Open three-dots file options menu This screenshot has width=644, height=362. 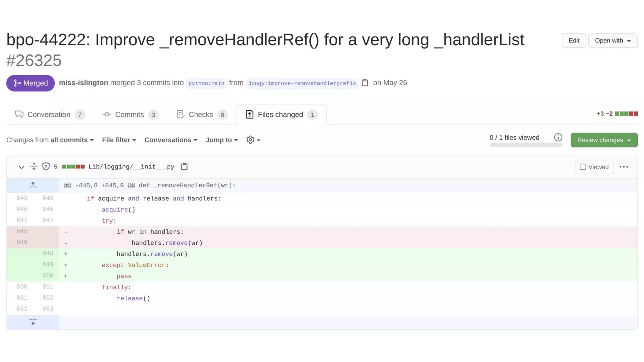point(624,167)
